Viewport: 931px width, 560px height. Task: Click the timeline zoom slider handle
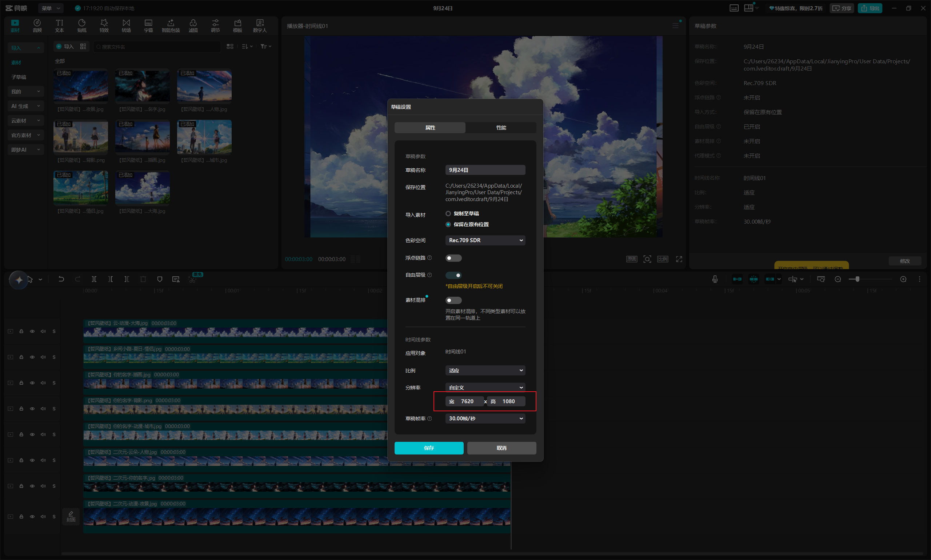tap(858, 279)
